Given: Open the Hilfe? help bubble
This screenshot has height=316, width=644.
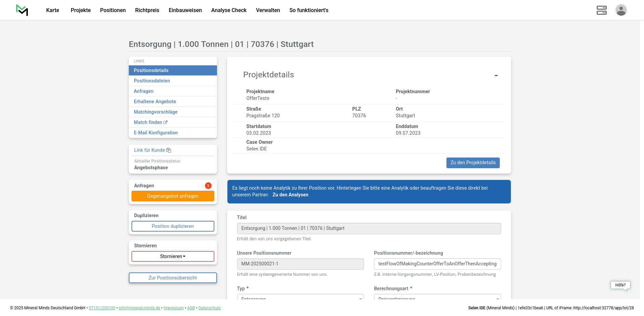Looking at the screenshot, I should [620, 285].
